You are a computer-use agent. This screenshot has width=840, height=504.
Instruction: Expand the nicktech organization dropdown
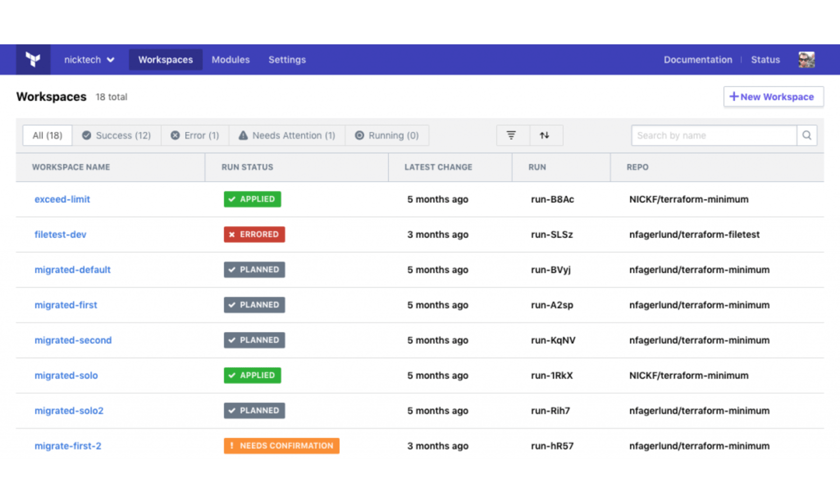(x=89, y=59)
